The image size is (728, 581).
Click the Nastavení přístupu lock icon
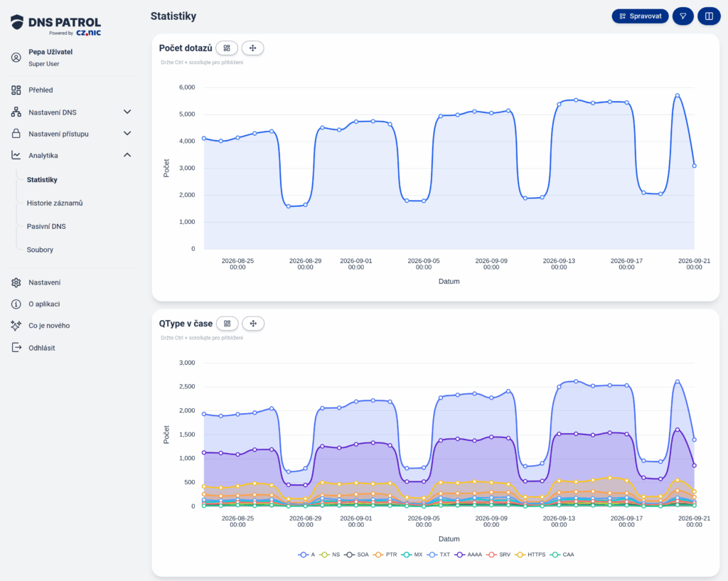pos(16,134)
